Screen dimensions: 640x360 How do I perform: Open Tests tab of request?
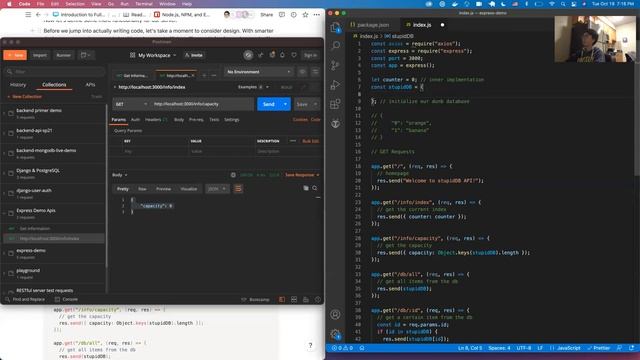tap(214, 120)
